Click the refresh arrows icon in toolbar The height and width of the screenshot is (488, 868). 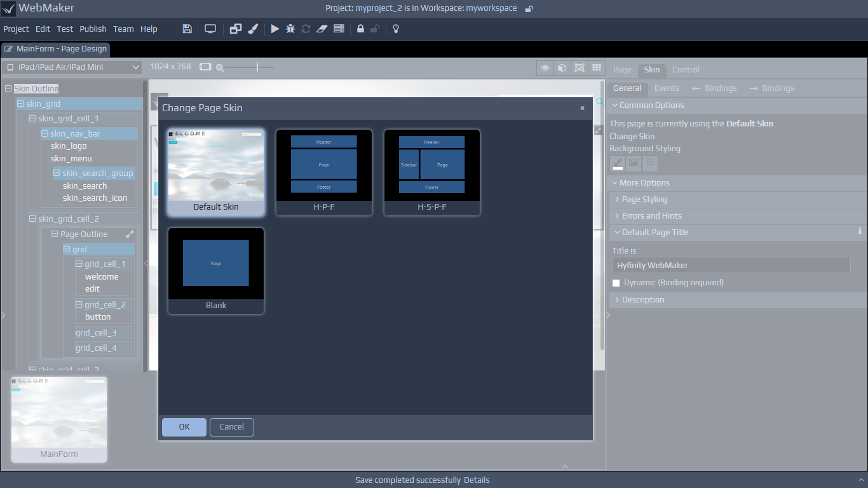point(306,29)
